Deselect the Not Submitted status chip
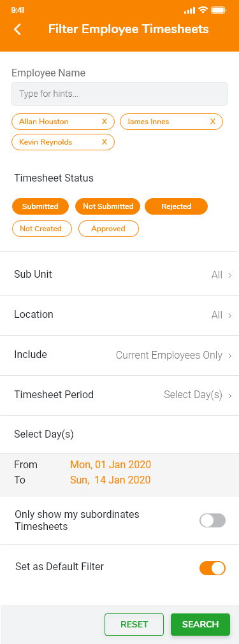This screenshot has height=644, width=239. click(x=108, y=206)
